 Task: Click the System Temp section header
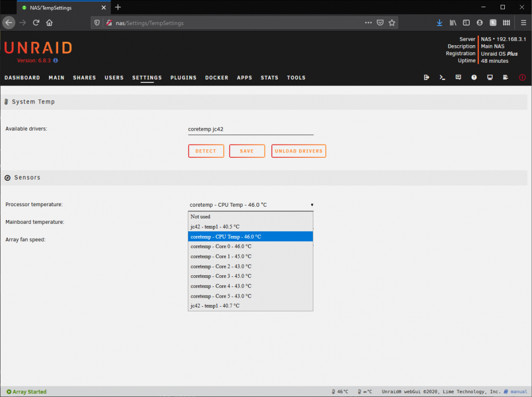click(264, 102)
